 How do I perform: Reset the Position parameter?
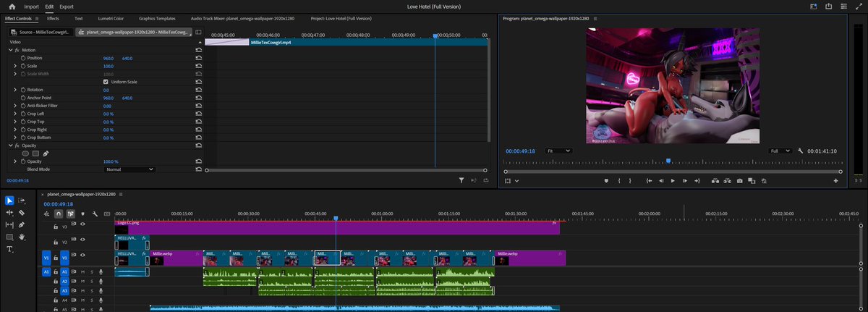[x=197, y=58]
